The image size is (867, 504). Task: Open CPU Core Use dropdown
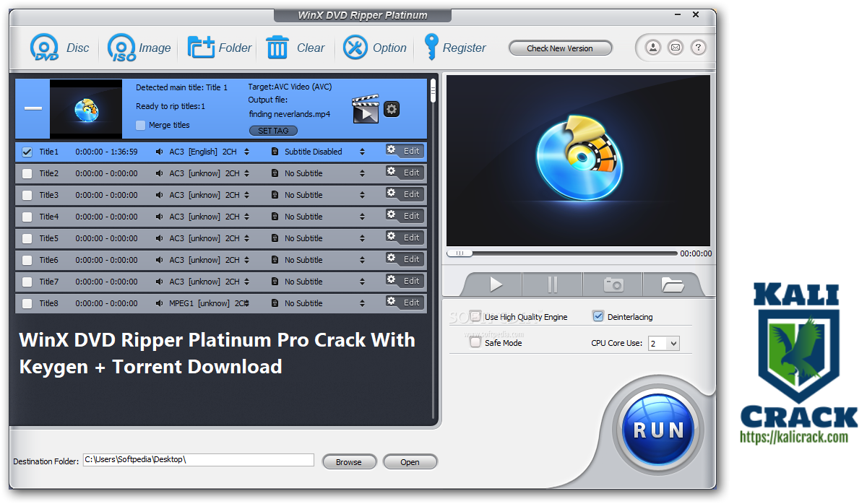664,344
